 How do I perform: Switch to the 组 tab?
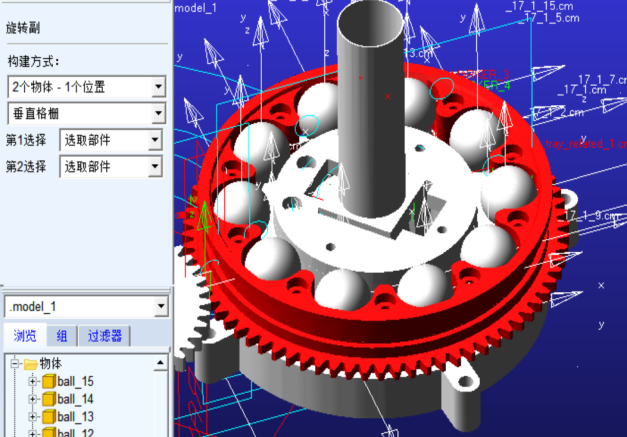coord(62,336)
